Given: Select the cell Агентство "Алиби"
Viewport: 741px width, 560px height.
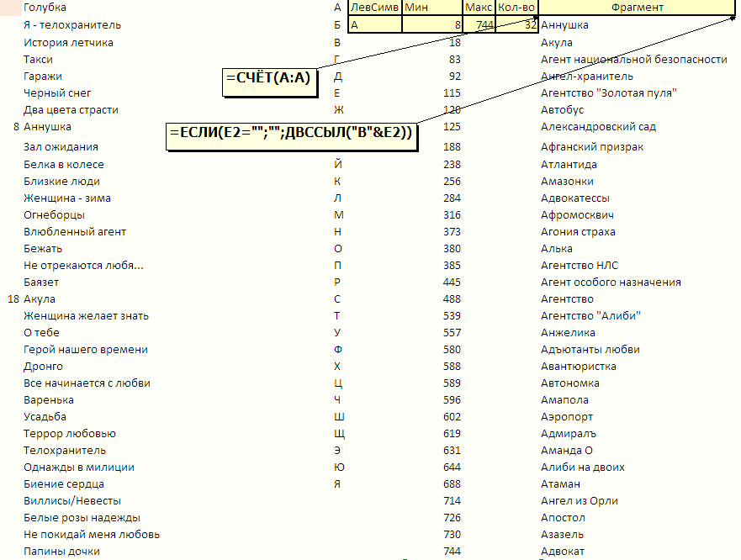Looking at the screenshot, I should point(590,315).
